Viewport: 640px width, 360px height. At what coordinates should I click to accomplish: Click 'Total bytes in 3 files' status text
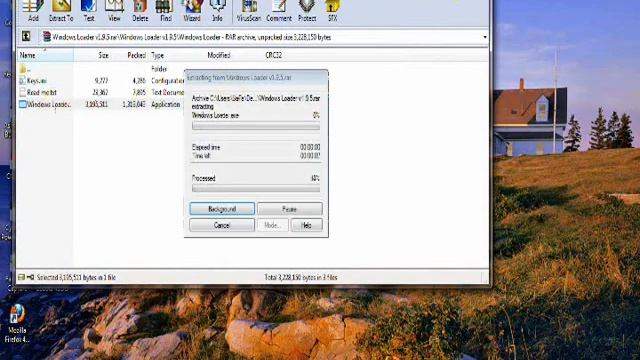[x=301, y=278]
